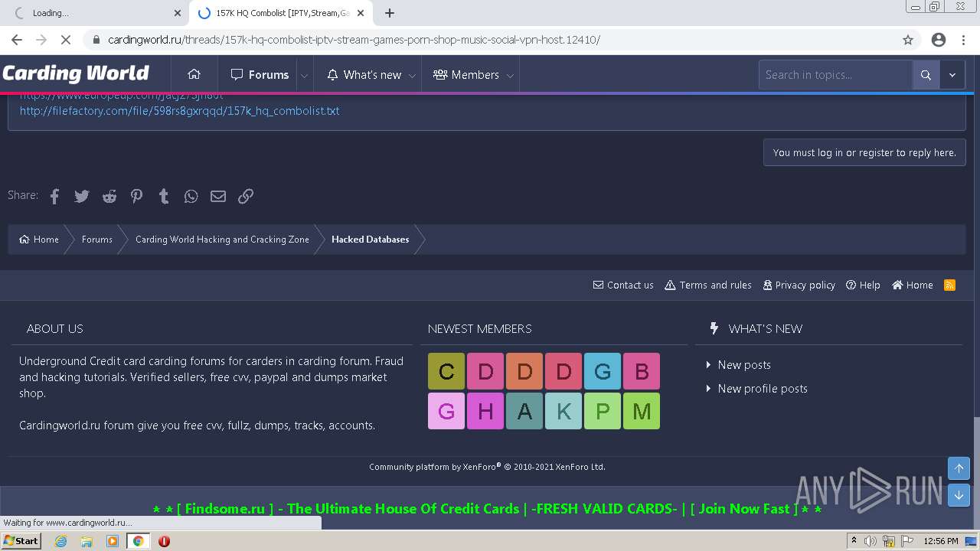The image size is (980, 551).
Task: Share thread on Facebook
Action: (54, 196)
